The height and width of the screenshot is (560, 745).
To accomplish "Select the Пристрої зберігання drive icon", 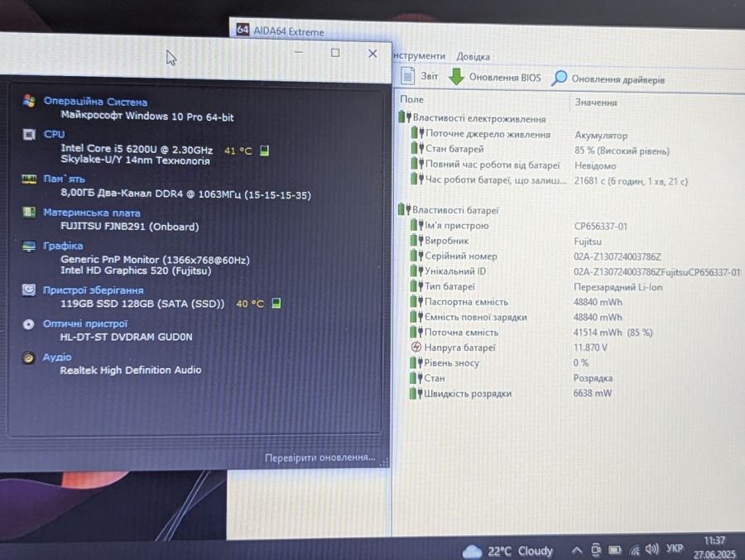I will point(28,290).
